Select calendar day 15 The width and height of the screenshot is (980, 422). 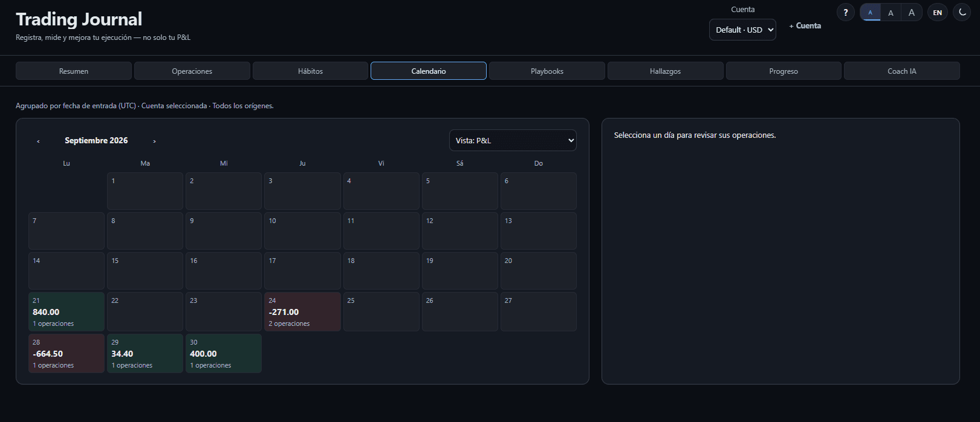[145, 271]
